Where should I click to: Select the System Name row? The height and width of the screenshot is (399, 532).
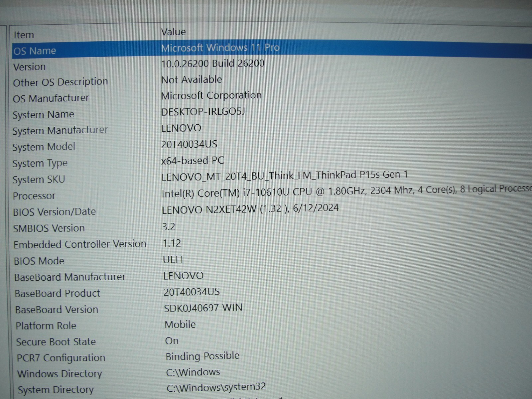point(43,115)
